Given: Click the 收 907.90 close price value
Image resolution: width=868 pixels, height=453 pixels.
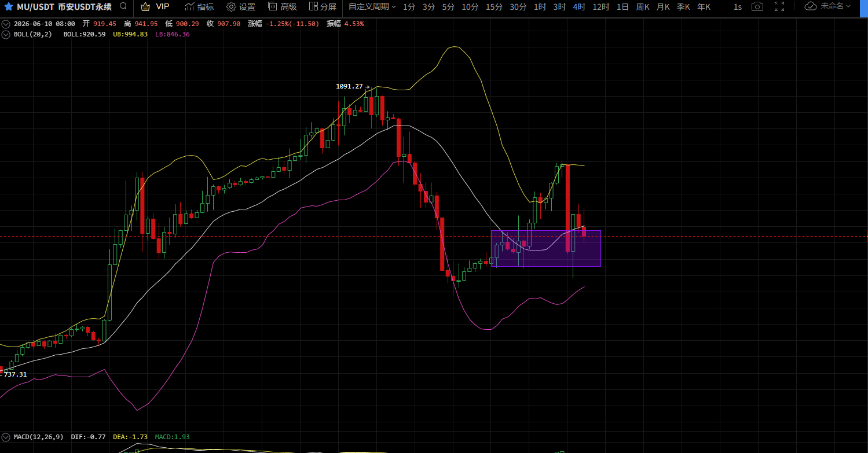Looking at the screenshot, I should point(224,24).
